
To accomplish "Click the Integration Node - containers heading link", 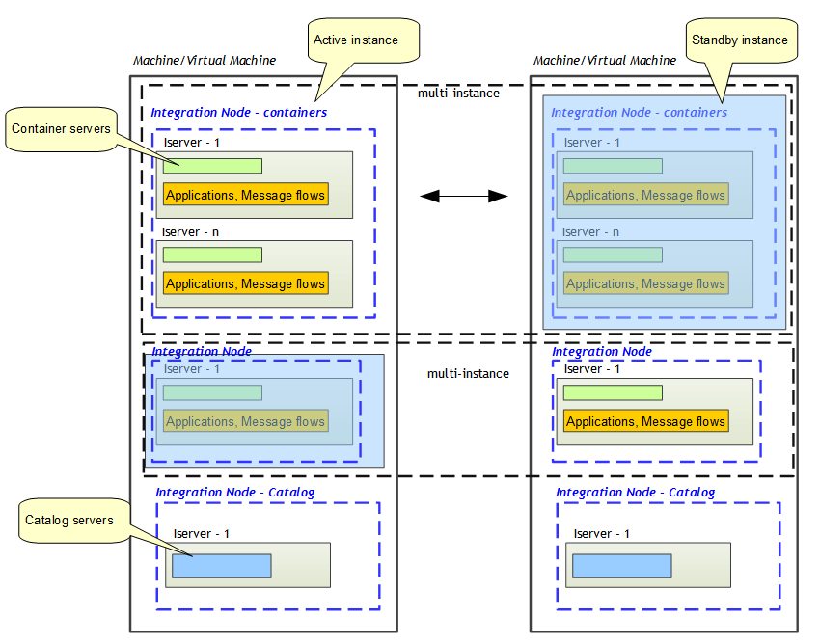I will coord(238,112).
